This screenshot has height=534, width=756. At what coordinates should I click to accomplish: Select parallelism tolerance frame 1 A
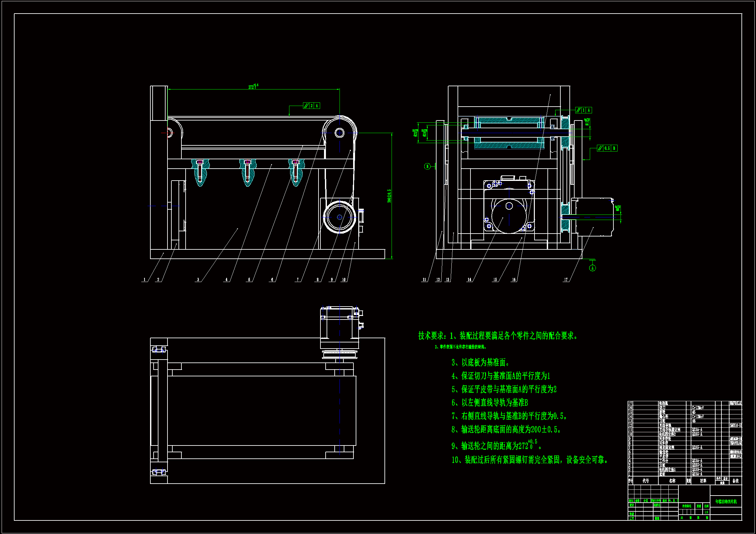coord(583,110)
